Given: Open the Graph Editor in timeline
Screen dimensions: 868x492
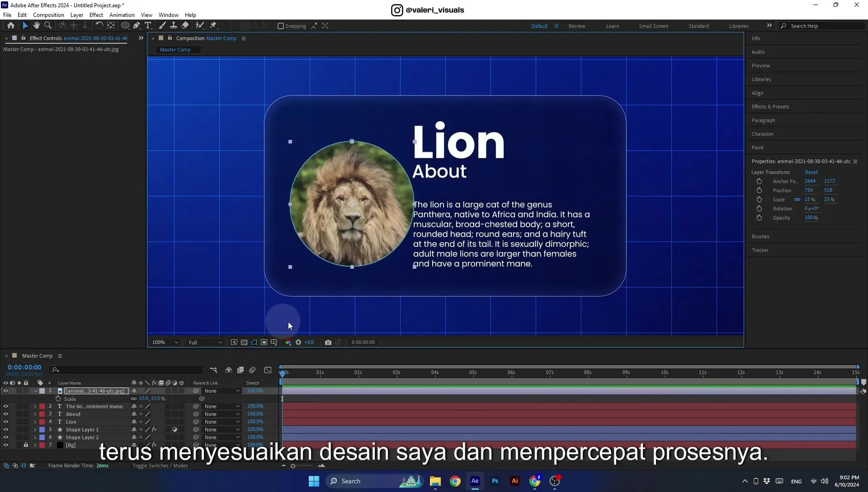Looking at the screenshot, I should click(268, 370).
